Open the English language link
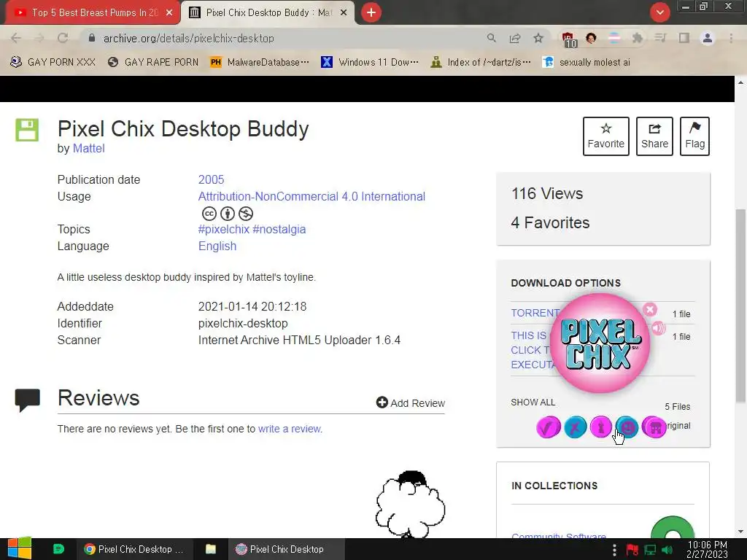Screen dimensions: 747x560 pos(217,246)
